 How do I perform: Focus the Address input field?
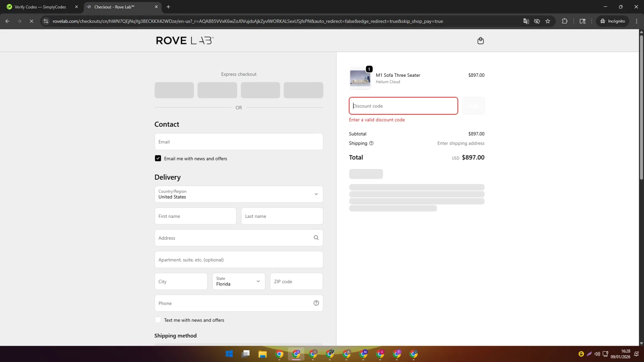coord(239,238)
